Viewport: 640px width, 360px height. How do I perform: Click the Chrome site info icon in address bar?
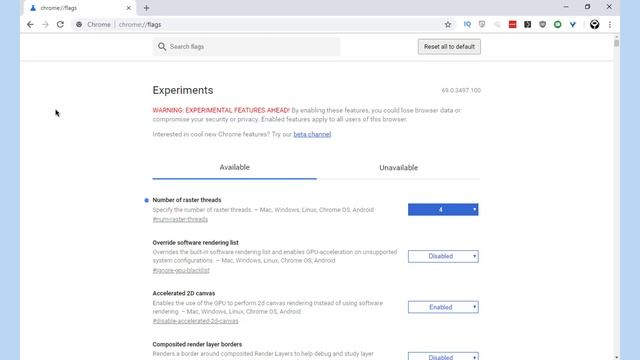click(x=79, y=24)
